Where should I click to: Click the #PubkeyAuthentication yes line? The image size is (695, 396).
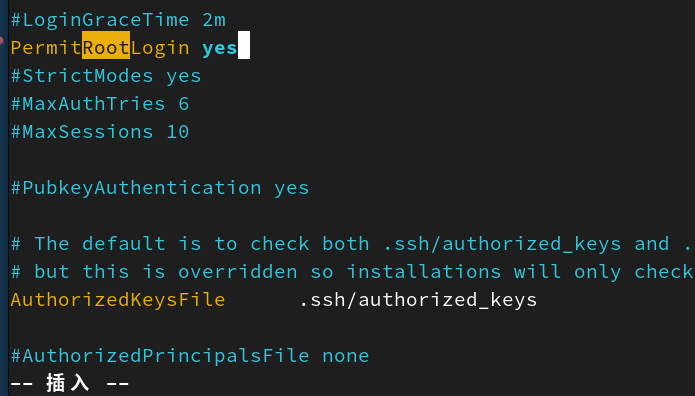pyautogui.click(x=160, y=188)
